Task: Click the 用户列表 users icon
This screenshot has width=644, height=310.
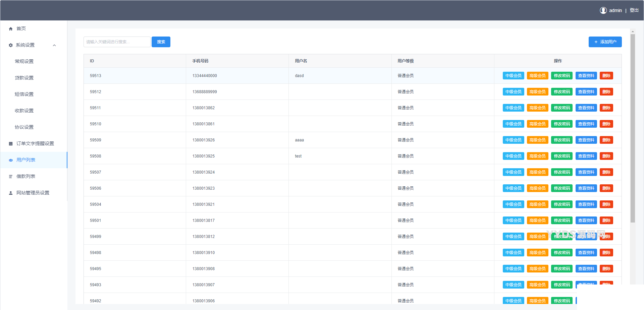Action: tap(11, 160)
